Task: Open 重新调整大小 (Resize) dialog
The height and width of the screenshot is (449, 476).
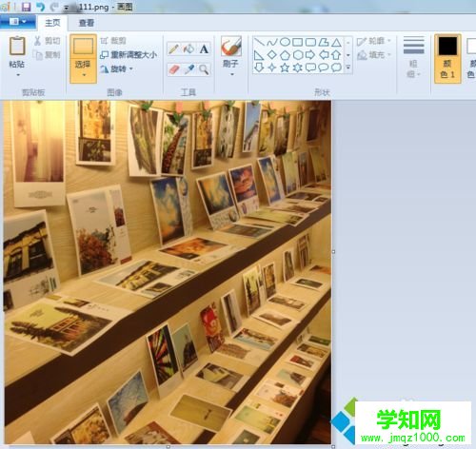Action: point(129,55)
